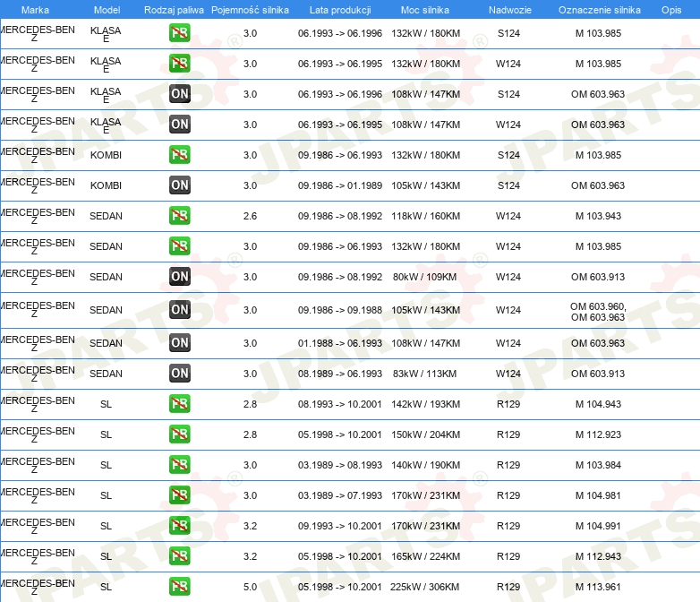Click petrol icon in SL M 104.943 row
Viewport: 700px width, 602px height.
(x=179, y=403)
